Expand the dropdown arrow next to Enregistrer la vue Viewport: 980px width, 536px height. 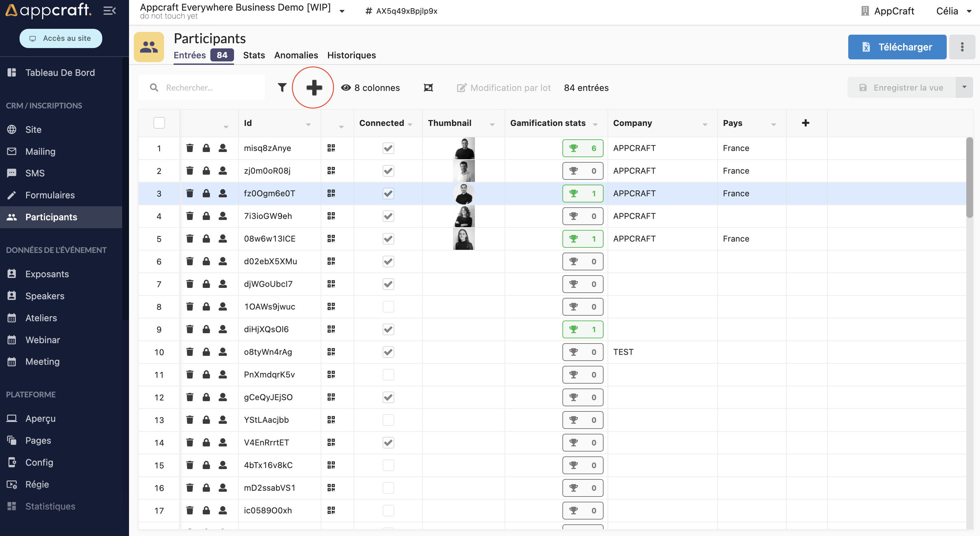(964, 87)
